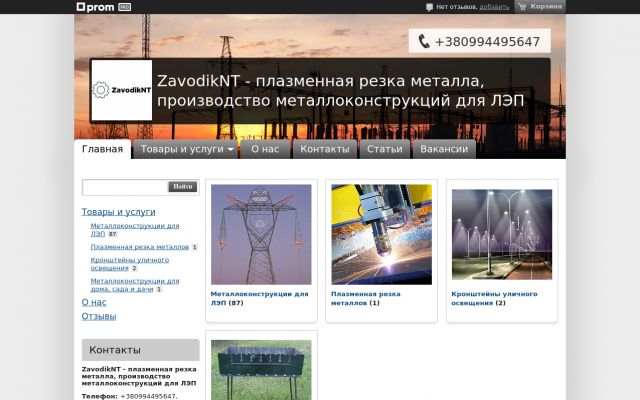Image resolution: width=640 pixels, height=400 pixels.
Task: Open sidebar Металлоконструкции для ЛЭП link
Action: point(135,230)
